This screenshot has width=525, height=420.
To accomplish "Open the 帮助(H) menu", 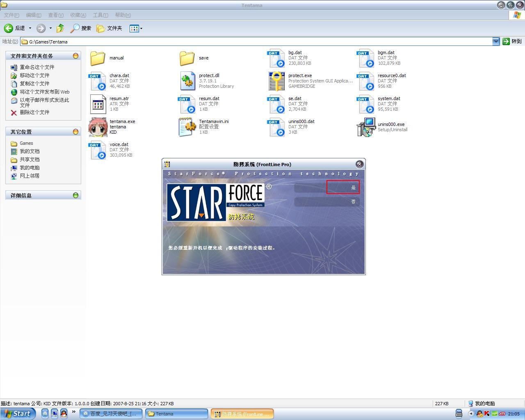I will [x=123, y=15].
